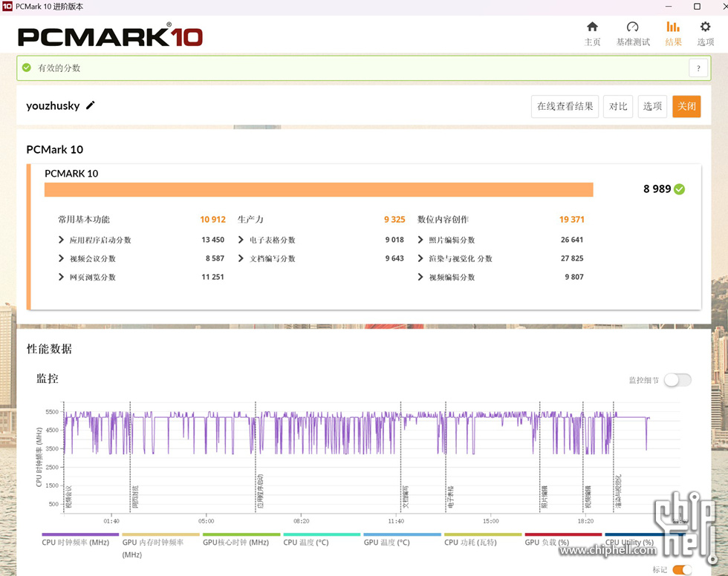Click the PCMark 10 title bar app icon
The width and height of the screenshot is (728, 576).
[x=7, y=7]
